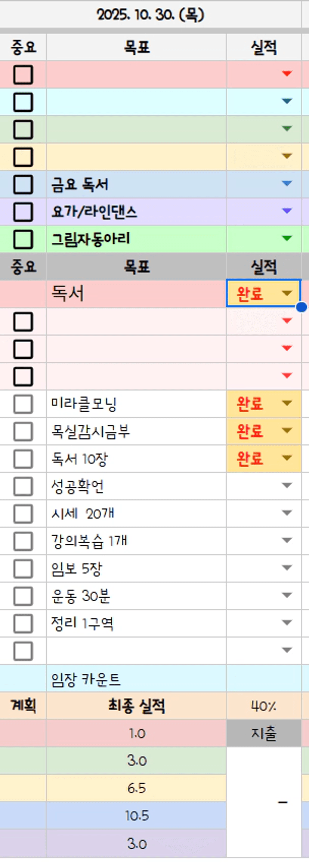
Task: Select the 지출 header cell
Action: (263, 734)
